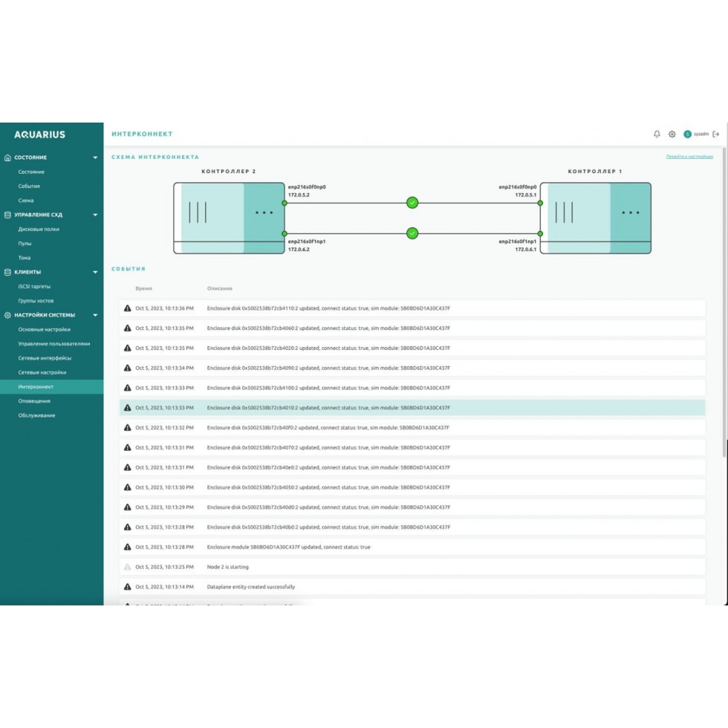Screen dimensions: 728x728
Task: Click the grey icon beside 'Node 2 is starting'
Action: [x=128, y=567]
